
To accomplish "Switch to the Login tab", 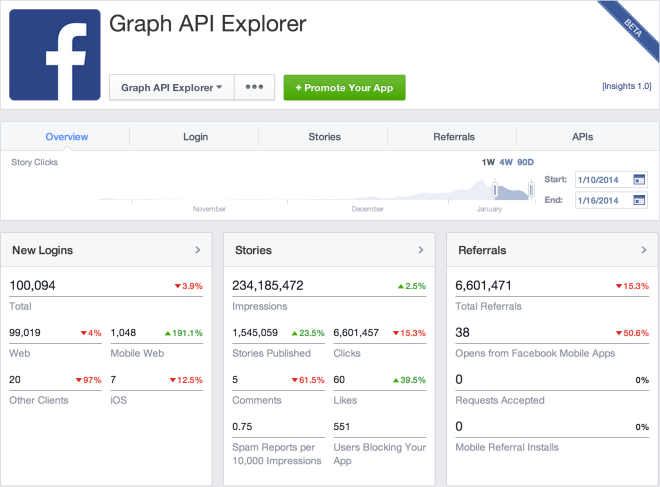I will (x=195, y=137).
